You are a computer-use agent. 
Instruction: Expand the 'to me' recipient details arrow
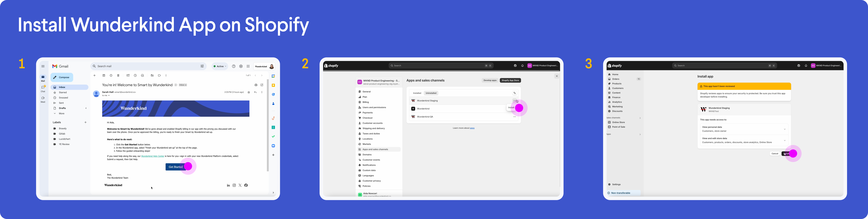[109, 95]
